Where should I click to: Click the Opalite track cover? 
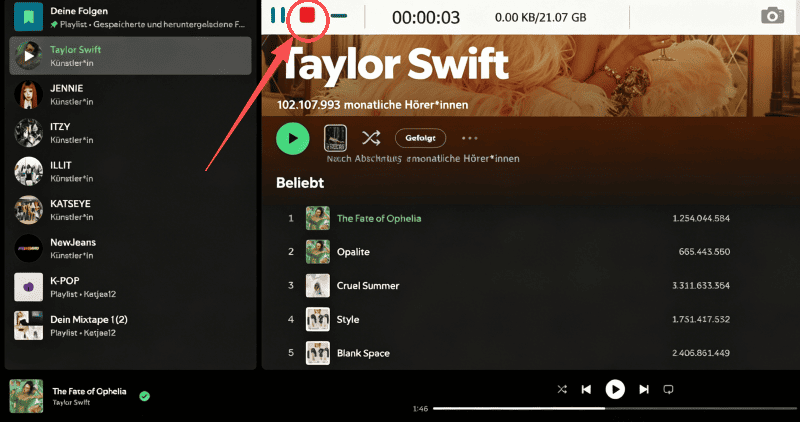(318, 252)
